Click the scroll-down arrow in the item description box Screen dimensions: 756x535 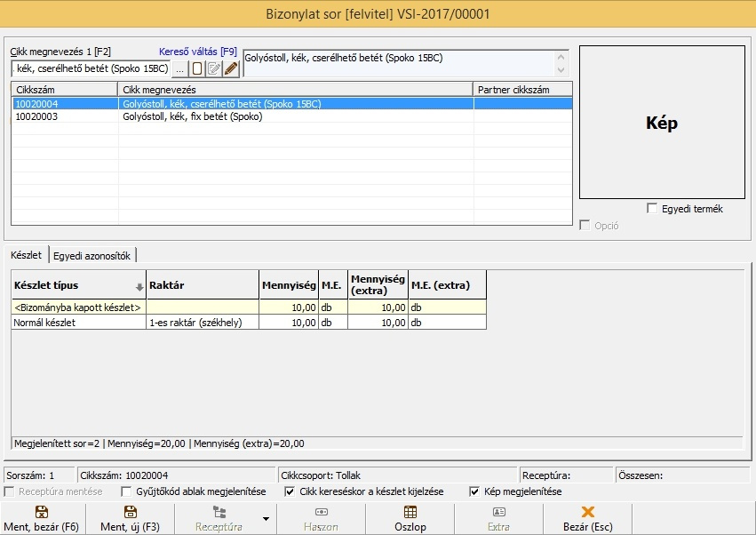click(x=561, y=69)
